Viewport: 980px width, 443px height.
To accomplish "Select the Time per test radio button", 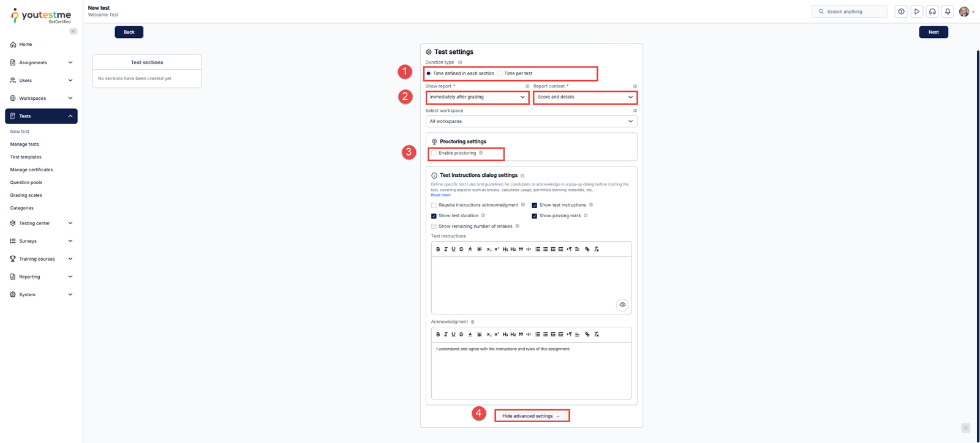I will click(x=500, y=73).
